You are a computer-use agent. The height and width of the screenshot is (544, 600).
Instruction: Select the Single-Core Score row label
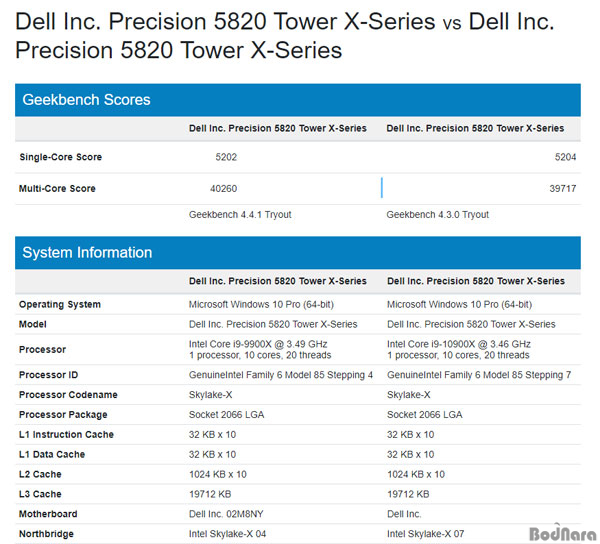point(60,157)
